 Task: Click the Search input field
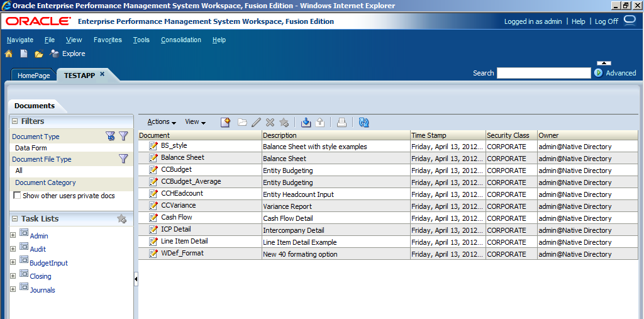coord(544,73)
